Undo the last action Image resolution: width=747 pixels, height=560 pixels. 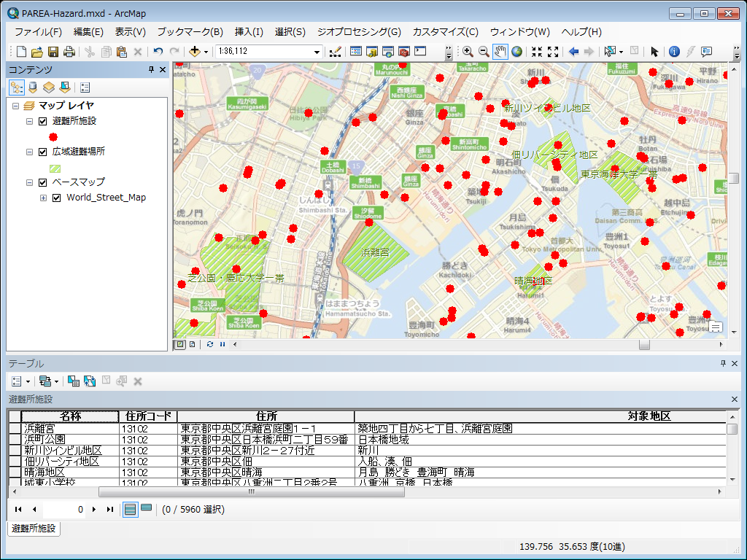pos(158,52)
